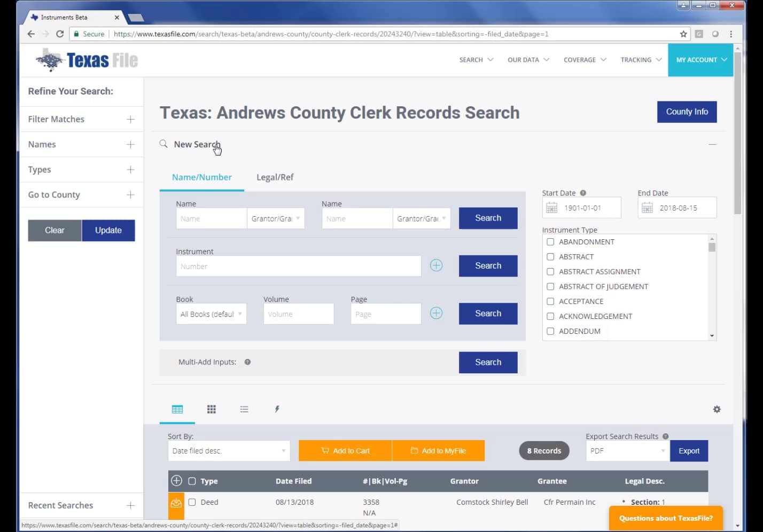
Task: Click the Export button
Action: click(689, 451)
